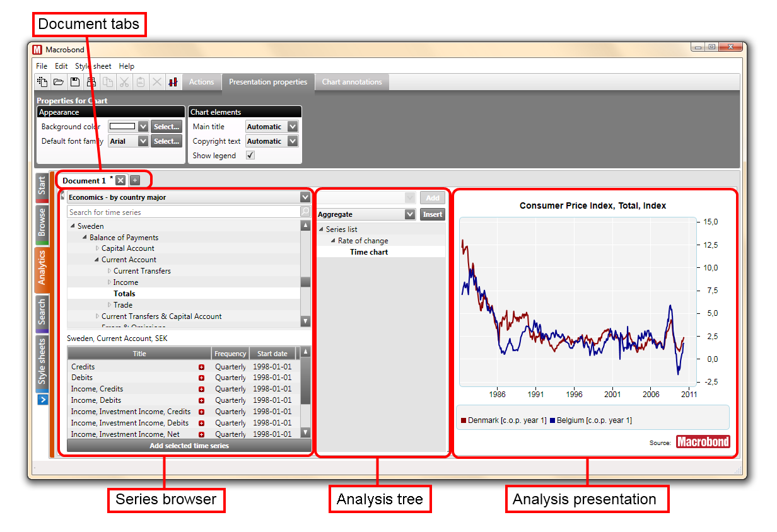The height and width of the screenshot is (532, 777).
Task: Collapse the Sweden tree node
Action: pos(73,226)
